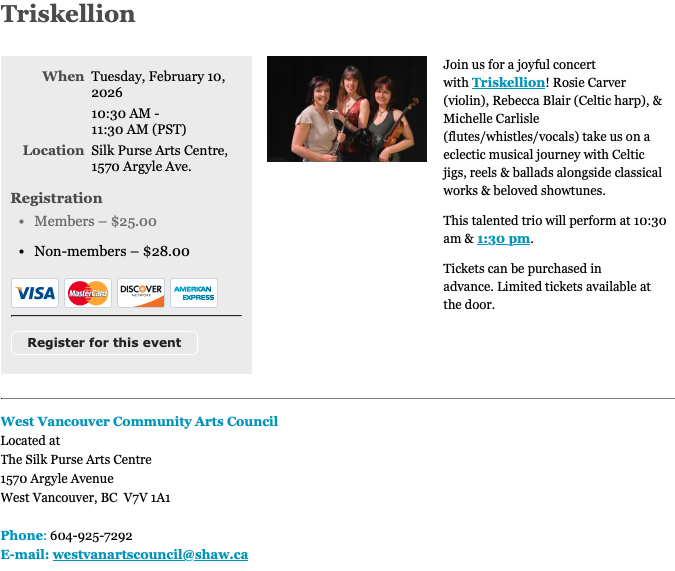The width and height of the screenshot is (675, 571).
Task: Open the Triskellion trio photo
Action: pos(346,109)
